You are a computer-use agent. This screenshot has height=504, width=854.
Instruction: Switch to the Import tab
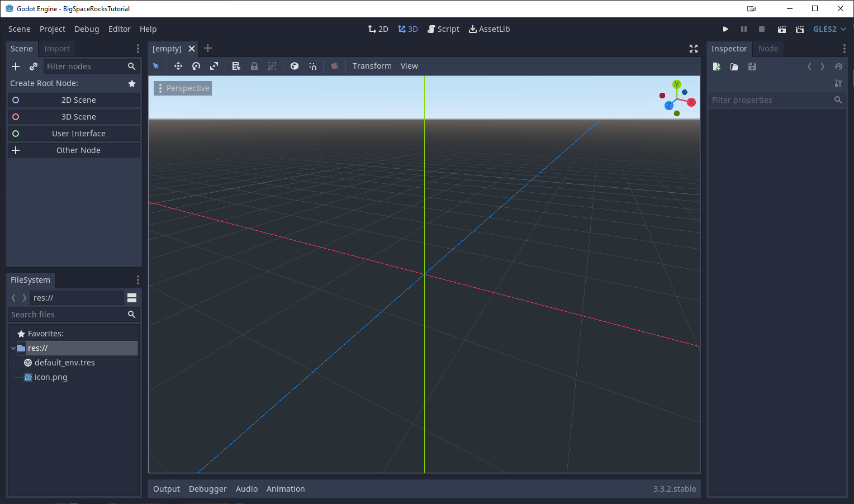(57, 49)
